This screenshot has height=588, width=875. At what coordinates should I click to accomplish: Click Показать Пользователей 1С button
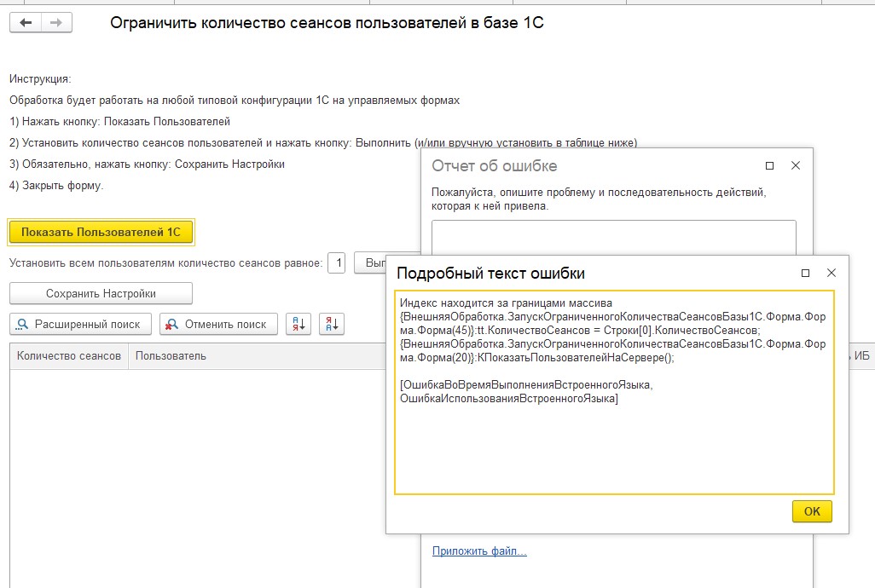[101, 232]
